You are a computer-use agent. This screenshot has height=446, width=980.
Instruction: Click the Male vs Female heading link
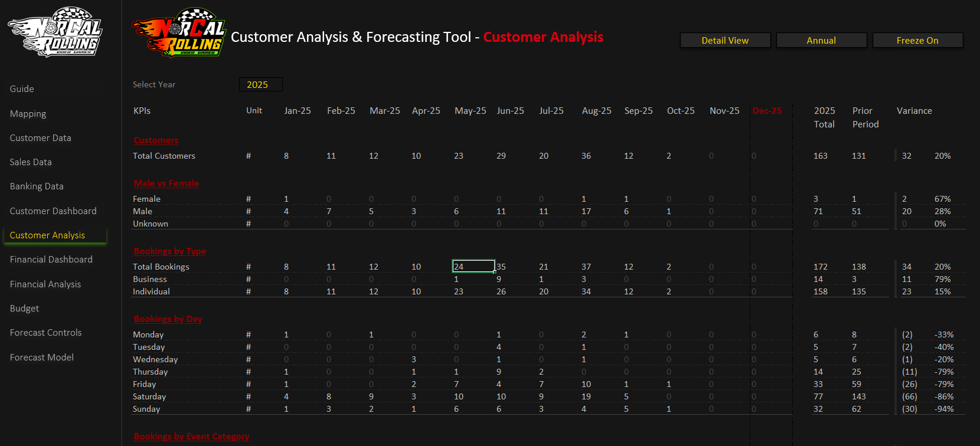click(166, 183)
